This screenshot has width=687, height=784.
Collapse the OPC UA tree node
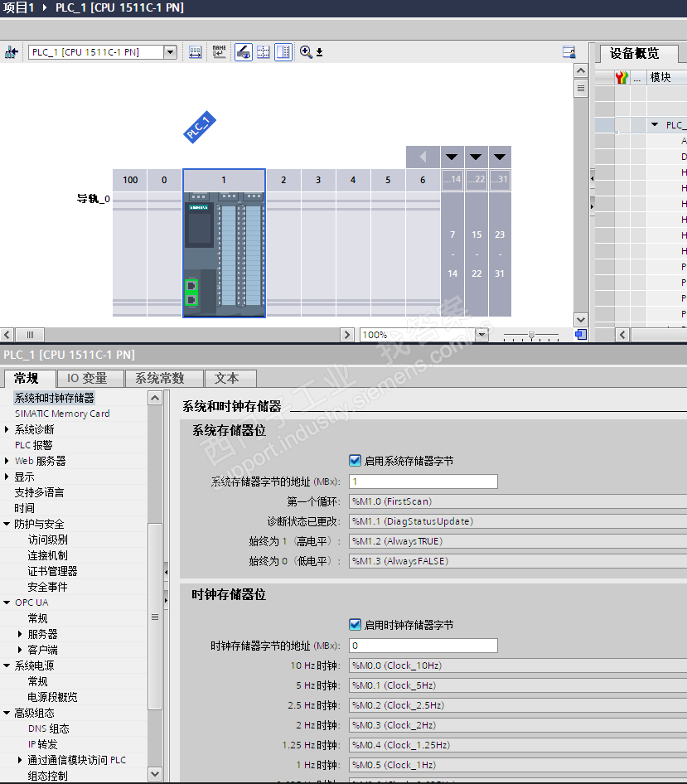[7, 603]
